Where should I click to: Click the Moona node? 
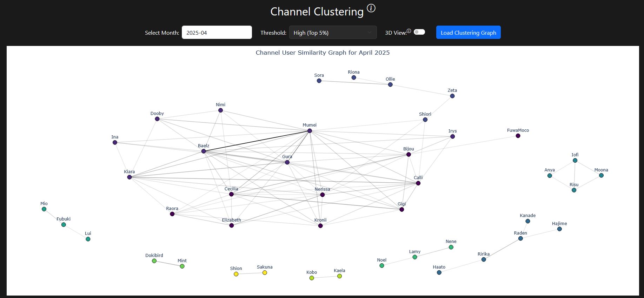[x=601, y=175]
